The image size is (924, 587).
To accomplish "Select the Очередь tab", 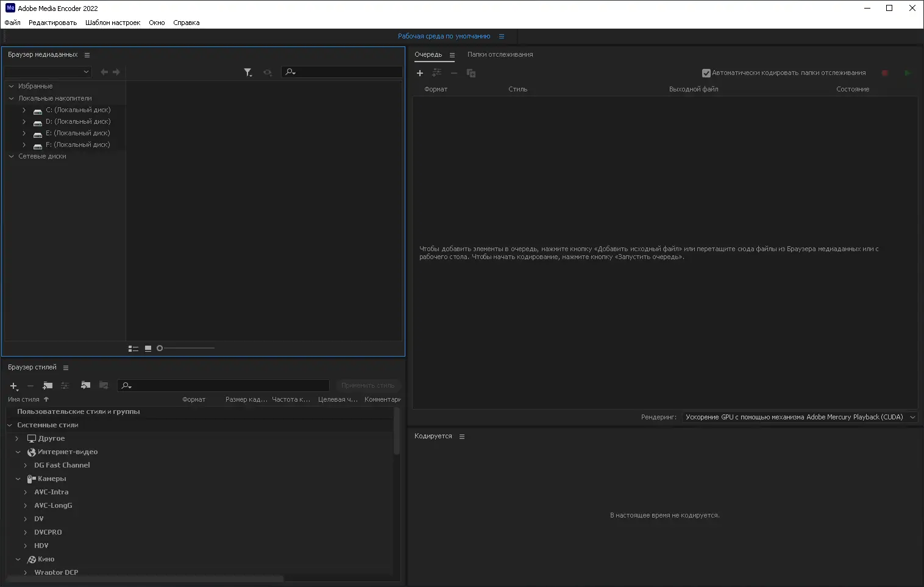I will (428, 55).
